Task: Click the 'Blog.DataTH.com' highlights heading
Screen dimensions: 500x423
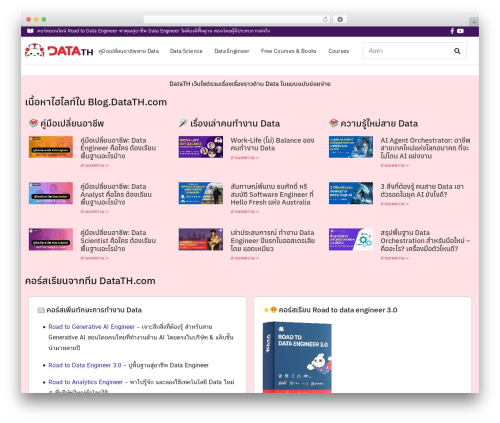Action: coord(96,102)
